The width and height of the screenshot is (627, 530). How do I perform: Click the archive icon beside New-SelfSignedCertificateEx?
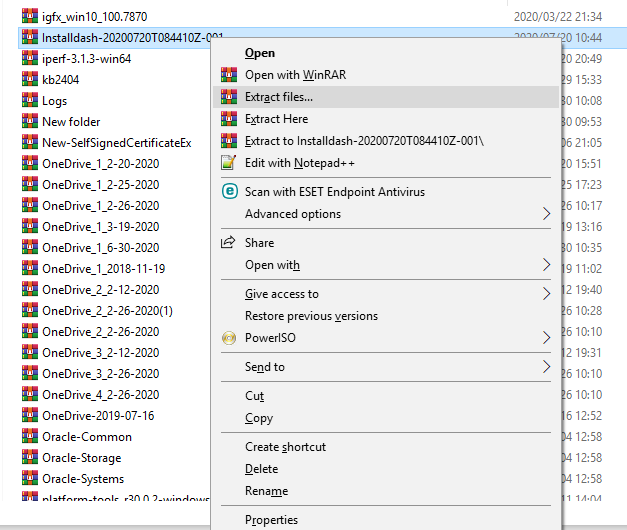pos(30,142)
